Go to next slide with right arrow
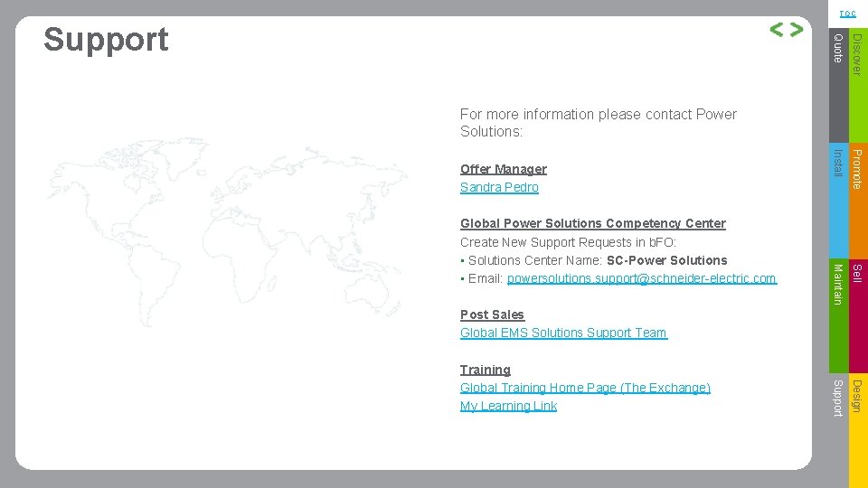Viewport: 868px width, 488px height. (797, 29)
